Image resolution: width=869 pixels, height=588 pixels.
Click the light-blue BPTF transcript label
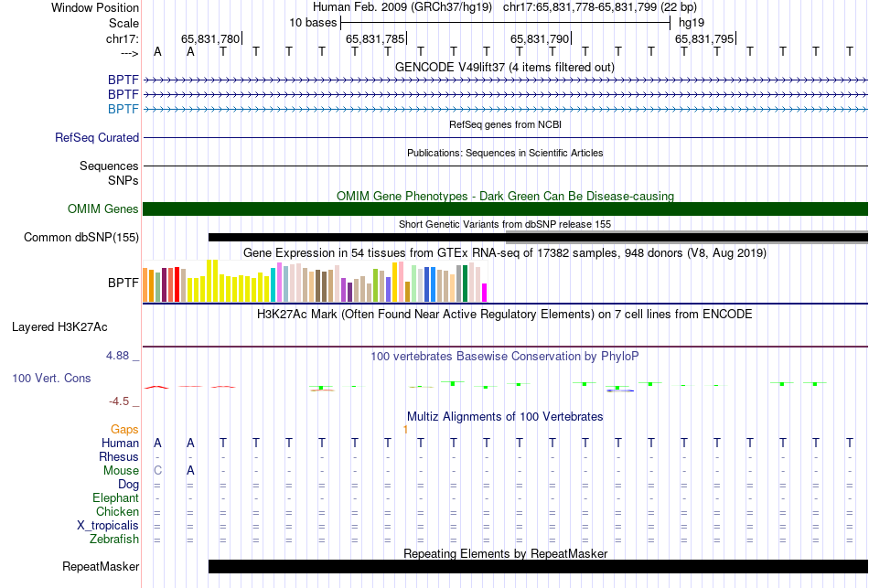pos(123,109)
